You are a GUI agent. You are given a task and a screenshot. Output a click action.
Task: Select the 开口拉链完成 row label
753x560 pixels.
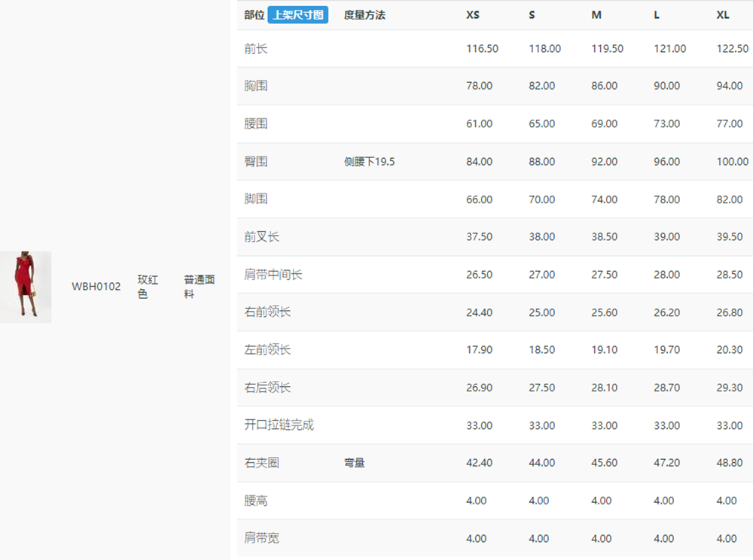click(x=279, y=425)
